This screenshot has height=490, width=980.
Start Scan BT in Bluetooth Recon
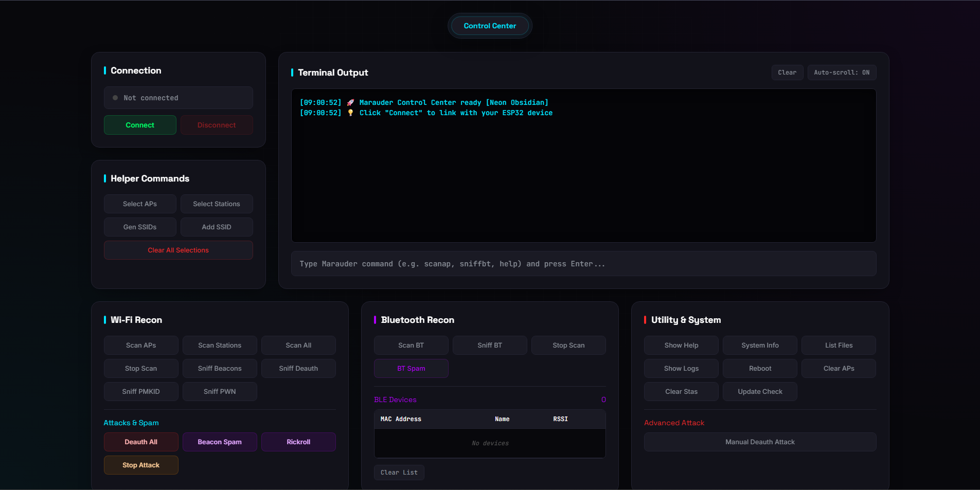(411, 346)
